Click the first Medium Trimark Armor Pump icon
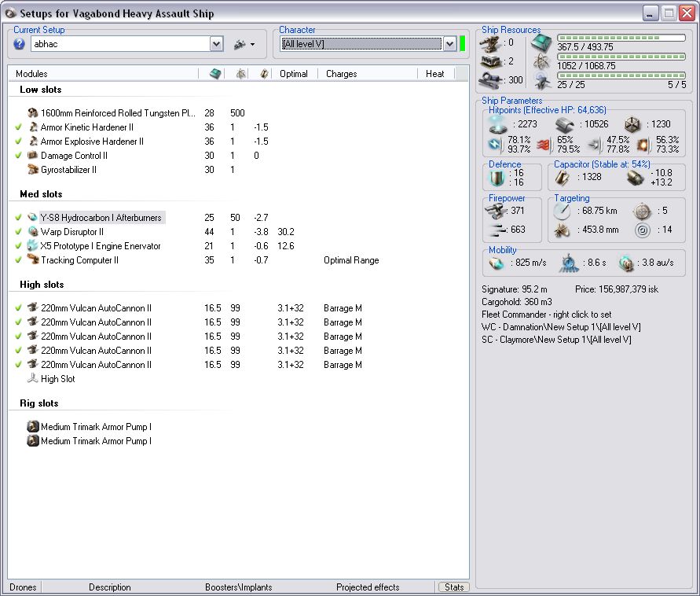The width and height of the screenshot is (700, 596). click(x=33, y=427)
